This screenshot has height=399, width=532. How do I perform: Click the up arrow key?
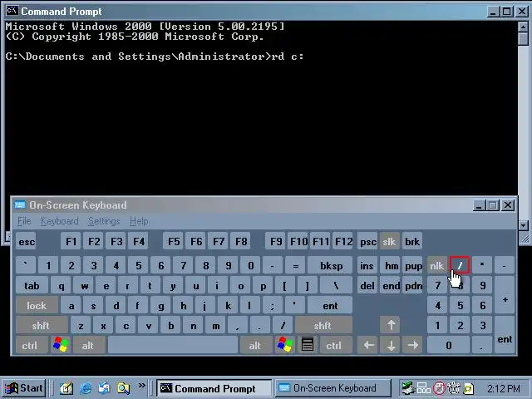[x=391, y=325]
